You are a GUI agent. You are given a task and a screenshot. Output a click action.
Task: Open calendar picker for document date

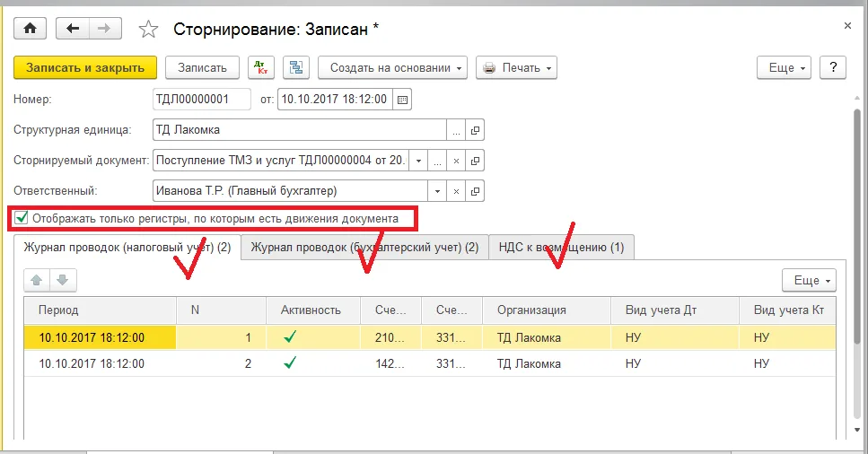(x=402, y=100)
